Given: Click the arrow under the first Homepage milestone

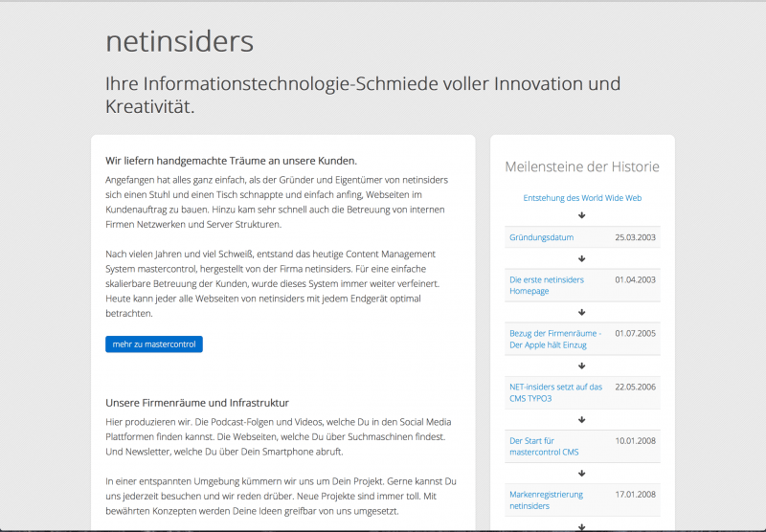Looking at the screenshot, I should [x=582, y=312].
